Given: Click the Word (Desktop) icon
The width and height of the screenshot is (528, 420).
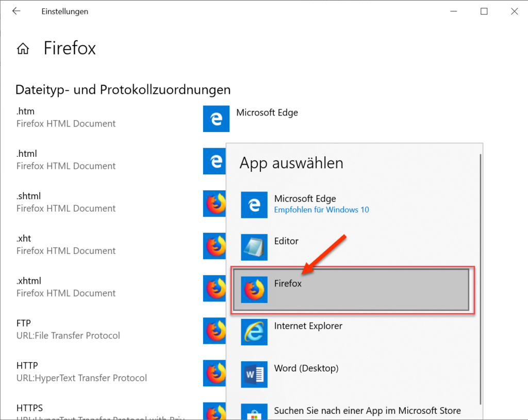Looking at the screenshot, I should (254, 375).
